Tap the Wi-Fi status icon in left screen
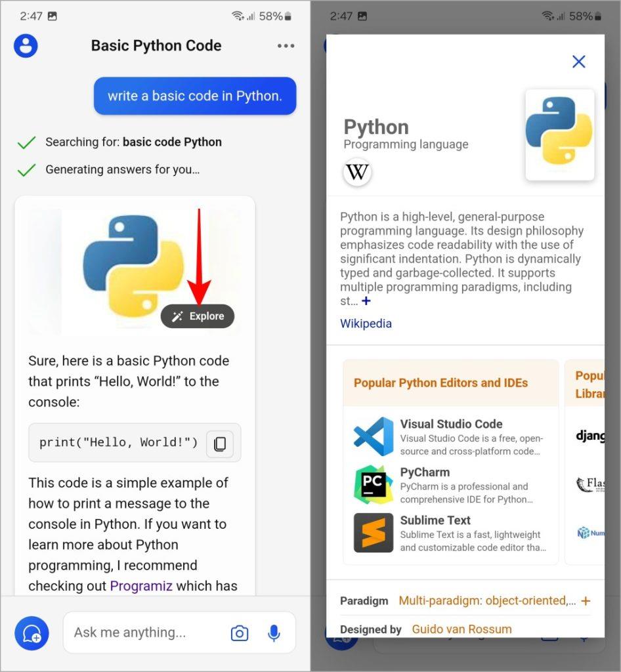This screenshot has width=621, height=672. tap(238, 16)
